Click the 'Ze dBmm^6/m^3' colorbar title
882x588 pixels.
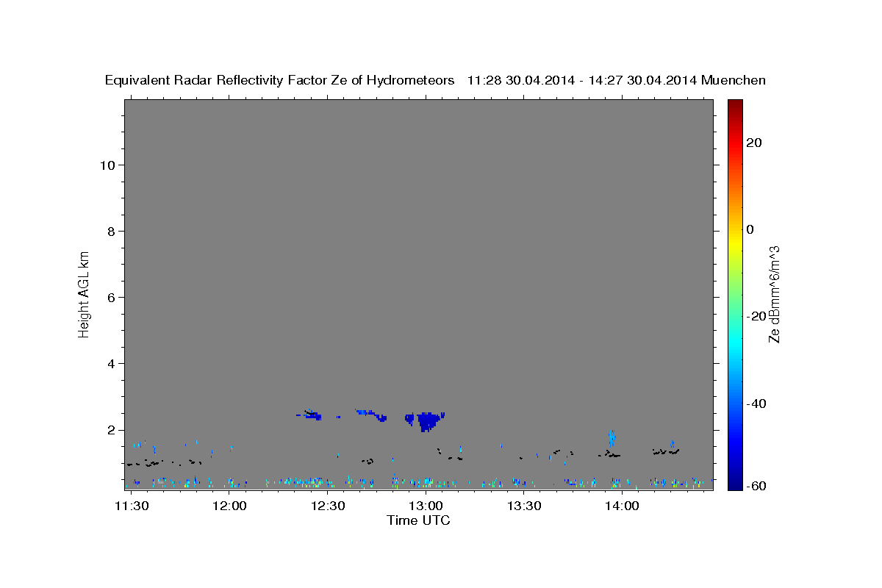click(775, 294)
